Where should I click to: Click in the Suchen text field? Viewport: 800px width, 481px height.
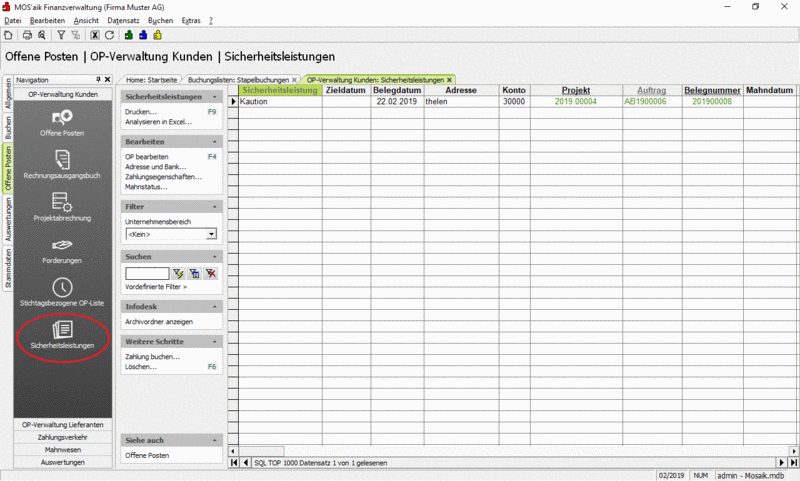pos(147,274)
